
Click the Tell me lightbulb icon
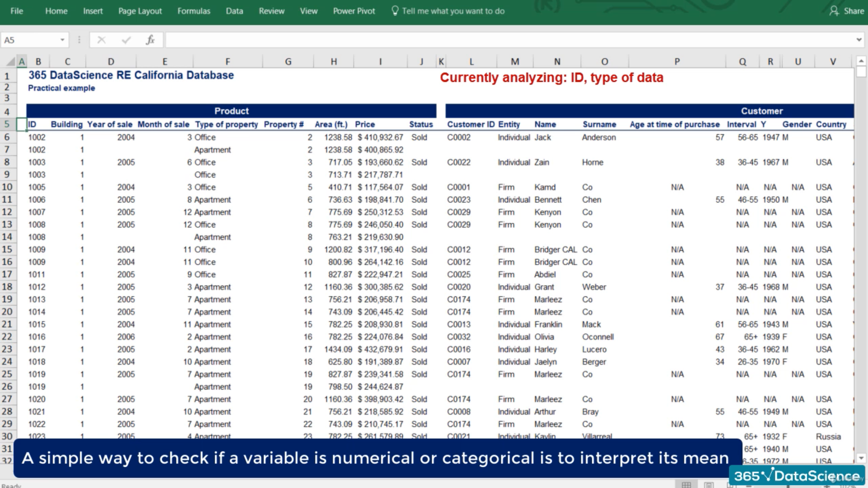[x=395, y=11]
